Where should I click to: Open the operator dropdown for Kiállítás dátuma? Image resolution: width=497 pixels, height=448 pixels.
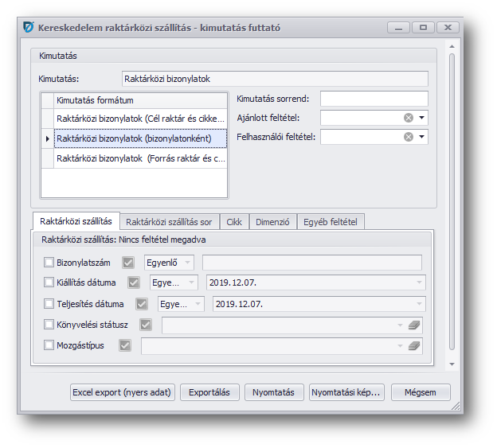click(191, 282)
